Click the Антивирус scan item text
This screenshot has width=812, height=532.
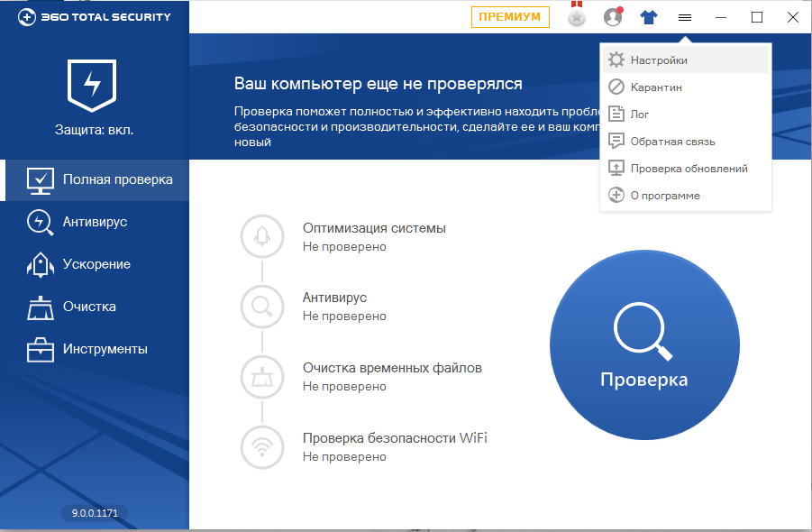[x=334, y=298]
